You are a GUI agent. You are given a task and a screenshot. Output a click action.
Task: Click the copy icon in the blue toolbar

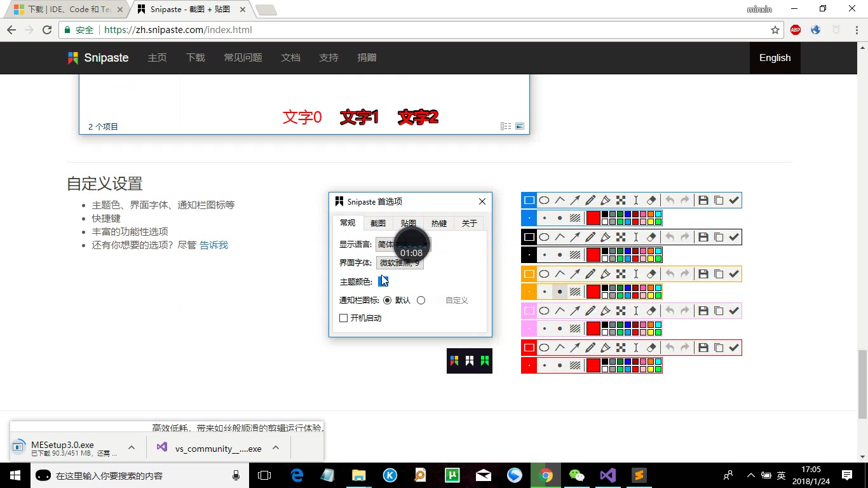(x=719, y=200)
